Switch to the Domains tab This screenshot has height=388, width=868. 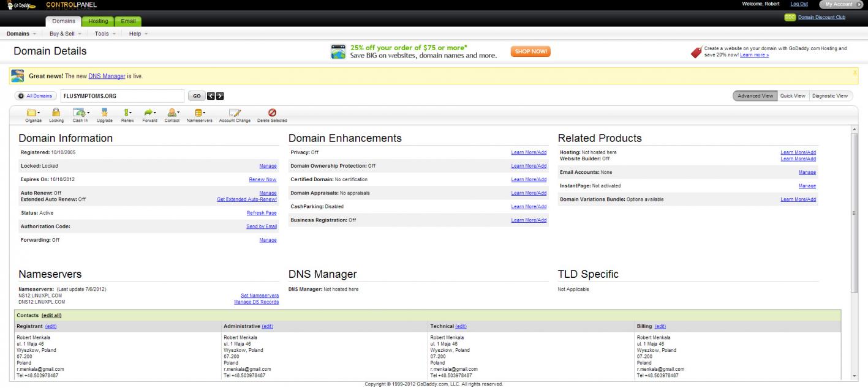click(64, 21)
